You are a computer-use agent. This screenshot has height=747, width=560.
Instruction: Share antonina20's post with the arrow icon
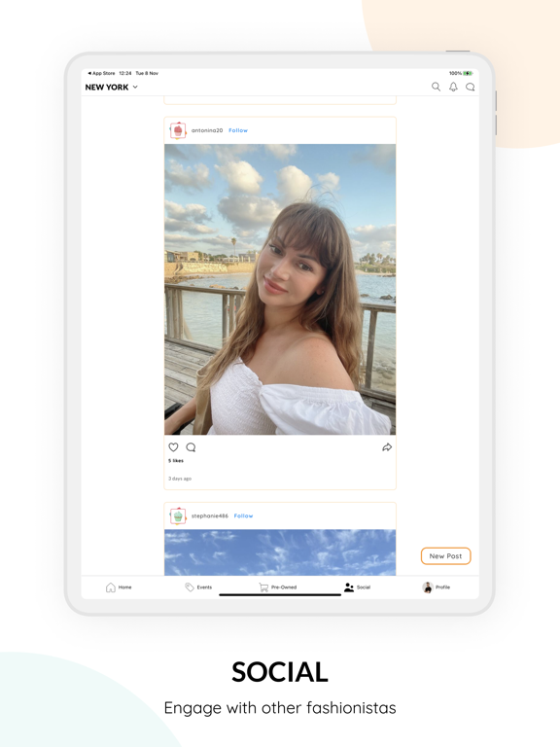pos(387,446)
